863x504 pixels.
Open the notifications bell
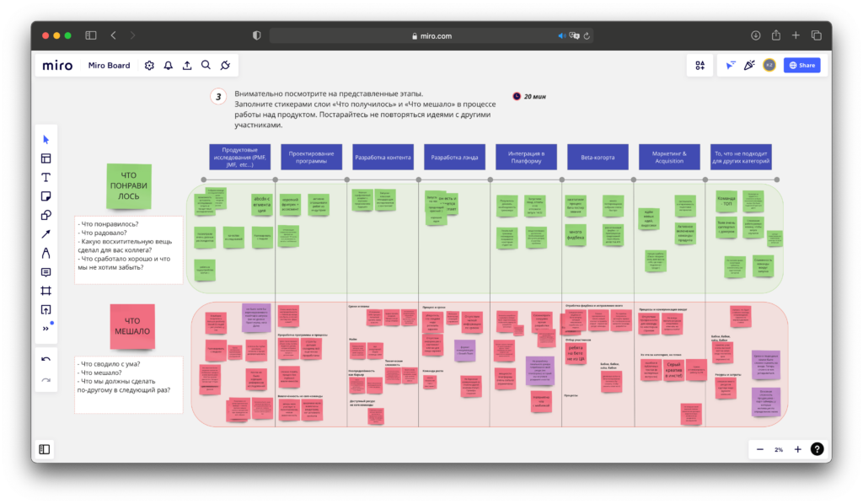[168, 65]
